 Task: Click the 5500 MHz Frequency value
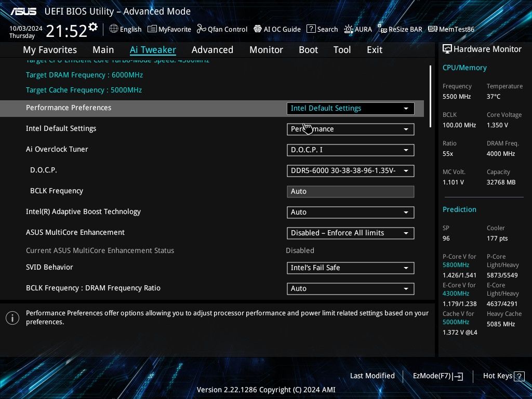point(456,96)
